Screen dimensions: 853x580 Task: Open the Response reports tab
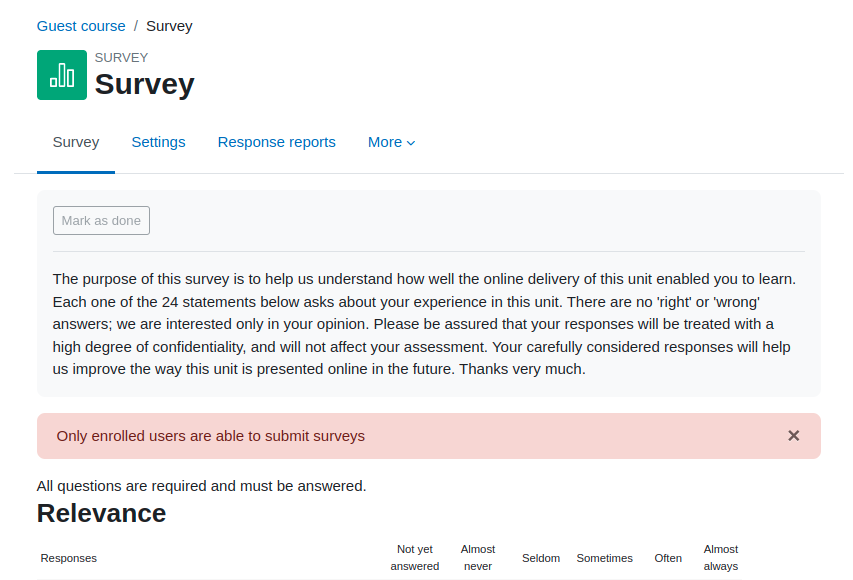pyautogui.click(x=276, y=142)
